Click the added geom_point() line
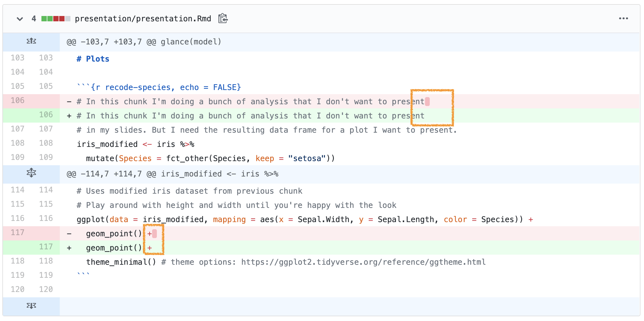The height and width of the screenshot is (321, 644). click(350, 248)
